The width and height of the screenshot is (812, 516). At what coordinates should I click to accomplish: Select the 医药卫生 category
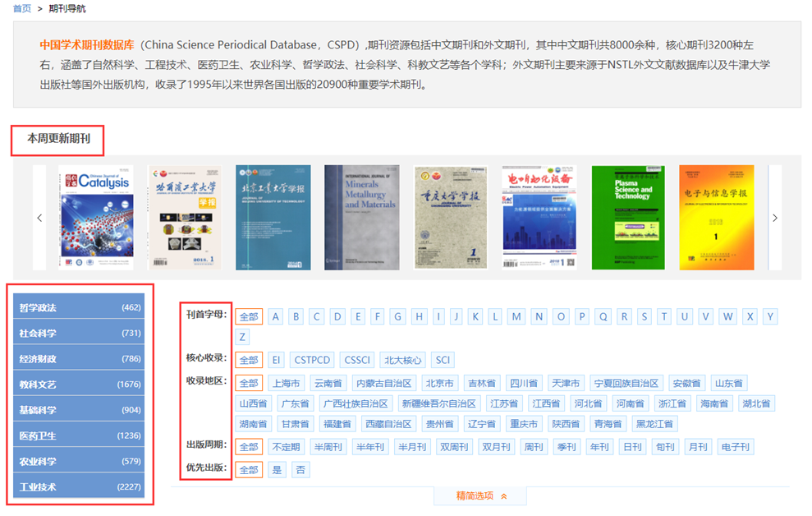[x=79, y=435]
